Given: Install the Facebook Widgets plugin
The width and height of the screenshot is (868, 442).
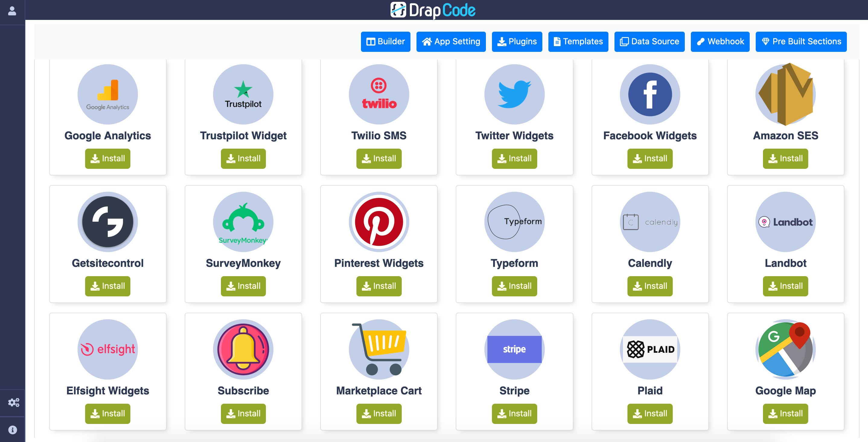Looking at the screenshot, I should click(650, 158).
